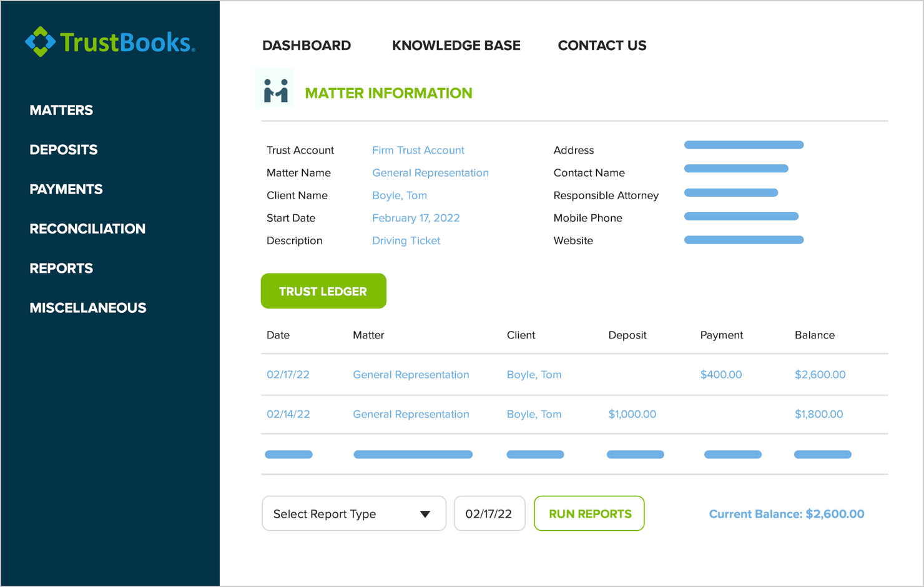
Task: Open the Knowledge Base tab
Action: tap(456, 45)
